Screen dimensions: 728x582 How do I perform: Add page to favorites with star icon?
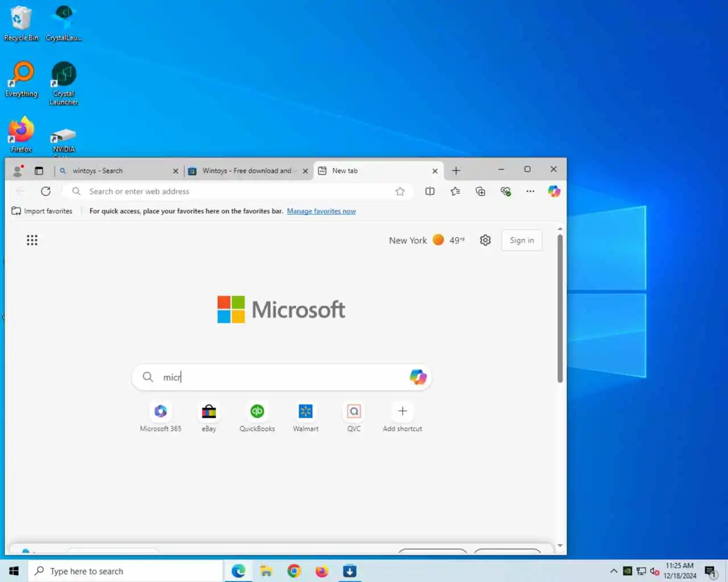(400, 192)
